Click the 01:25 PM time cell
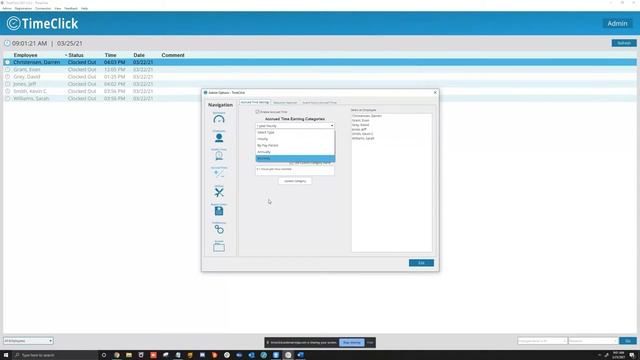This screenshot has width=640, height=360. 115,77
